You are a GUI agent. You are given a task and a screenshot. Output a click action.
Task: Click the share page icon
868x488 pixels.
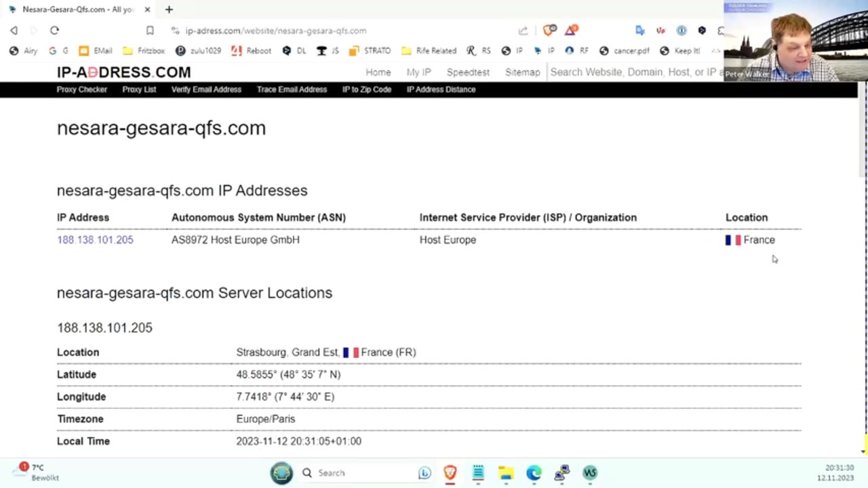point(523,30)
